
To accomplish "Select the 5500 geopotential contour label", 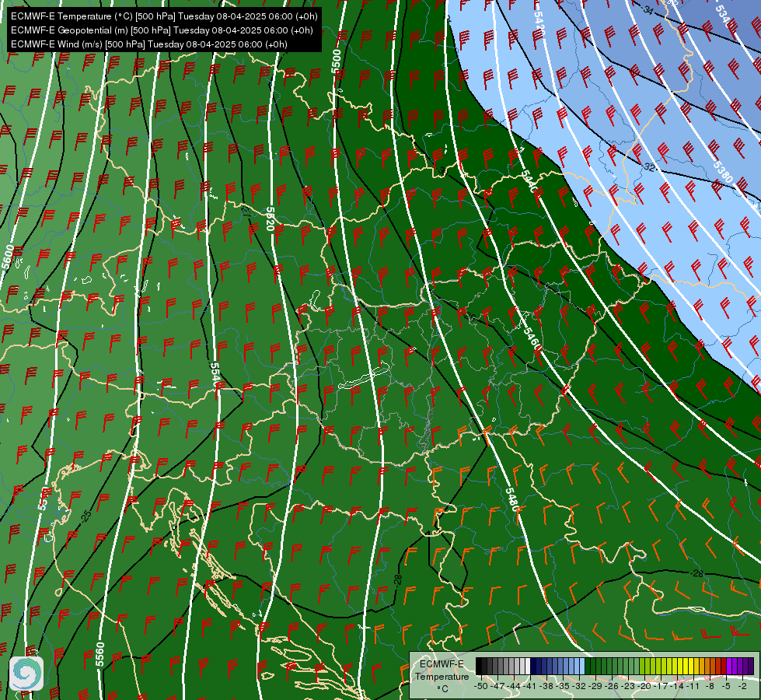I will 337,61.
